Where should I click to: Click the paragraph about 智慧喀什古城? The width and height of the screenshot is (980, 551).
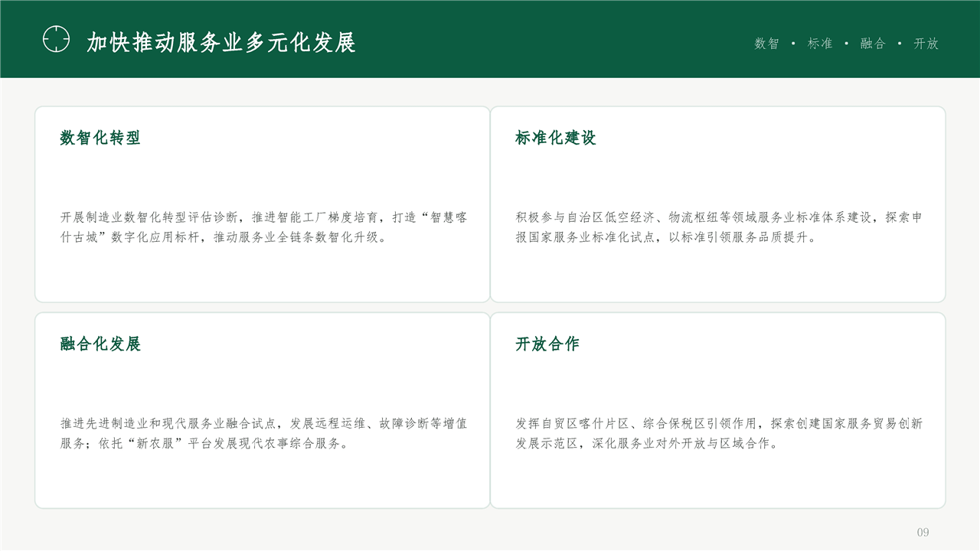pos(263,227)
